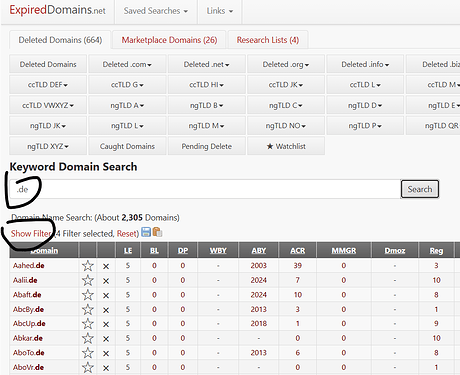Sort table by DP column header

tap(183, 250)
